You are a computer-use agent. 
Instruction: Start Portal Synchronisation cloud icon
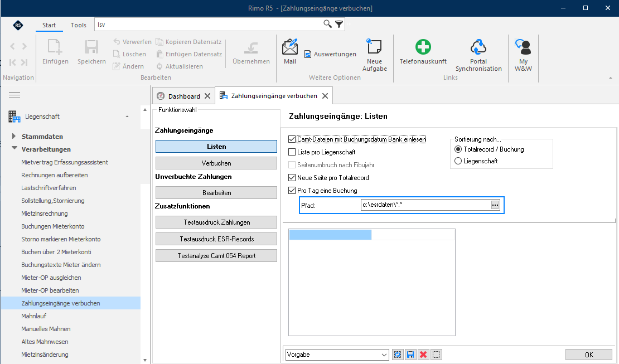pos(478,47)
